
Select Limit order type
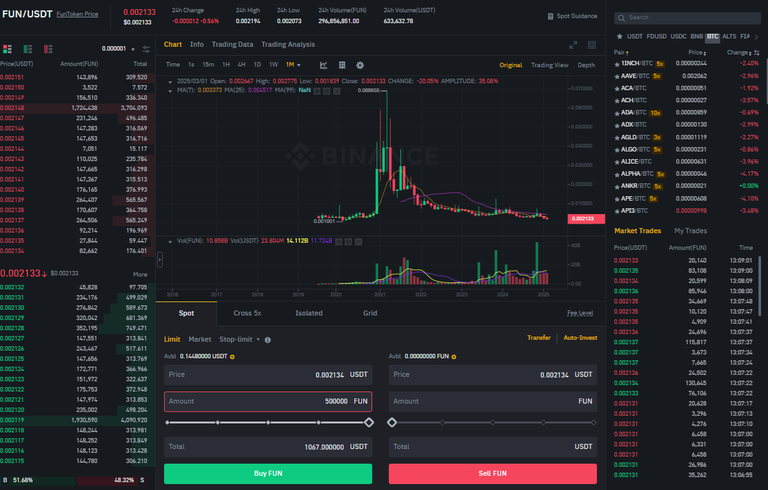tap(172, 339)
